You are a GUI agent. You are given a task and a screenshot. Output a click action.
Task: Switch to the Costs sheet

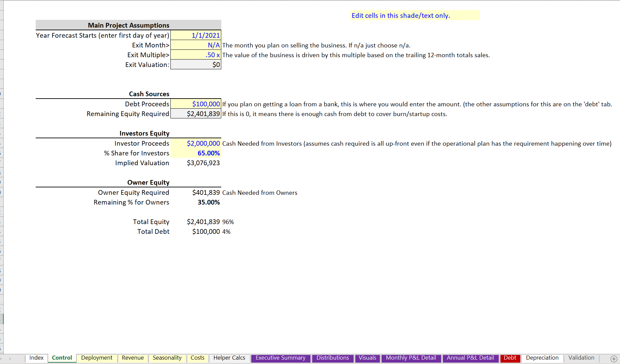click(197, 358)
